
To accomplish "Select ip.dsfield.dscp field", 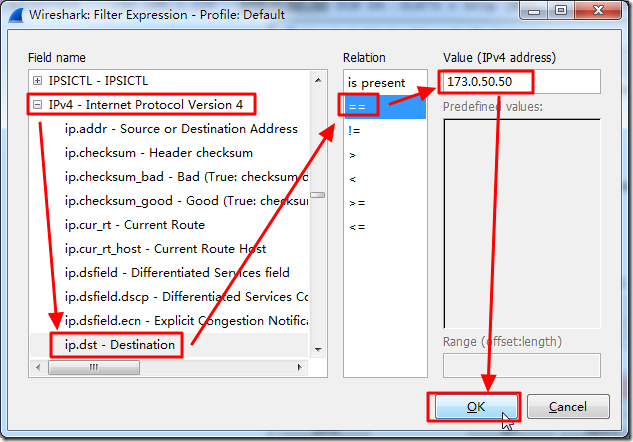I will [186, 297].
